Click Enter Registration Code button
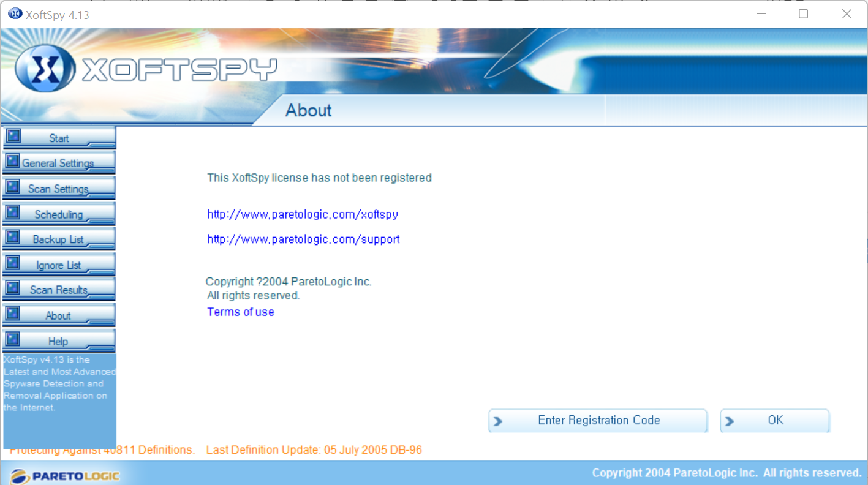 pyautogui.click(x=598, y=421)
